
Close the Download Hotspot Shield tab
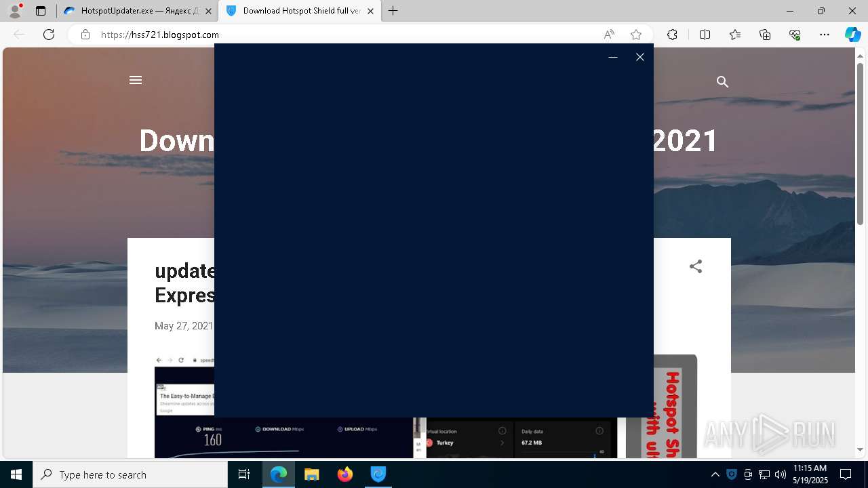(x=371, y=11)
